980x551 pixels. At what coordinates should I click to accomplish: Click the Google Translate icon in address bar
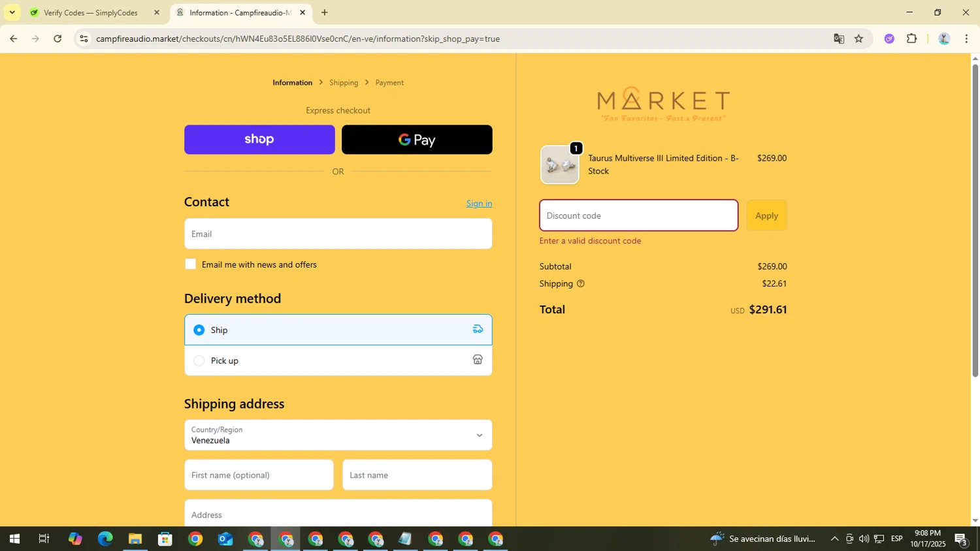point(839,39)
